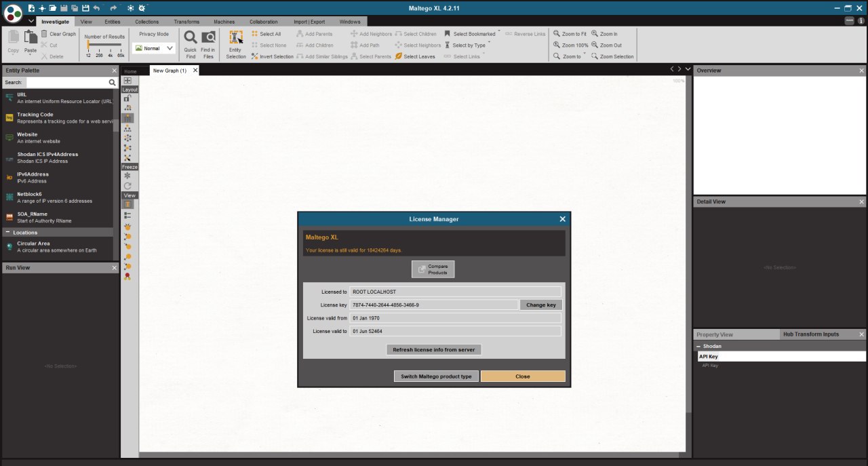
Task: Open Find in Files tool
Action: (208, 37)
